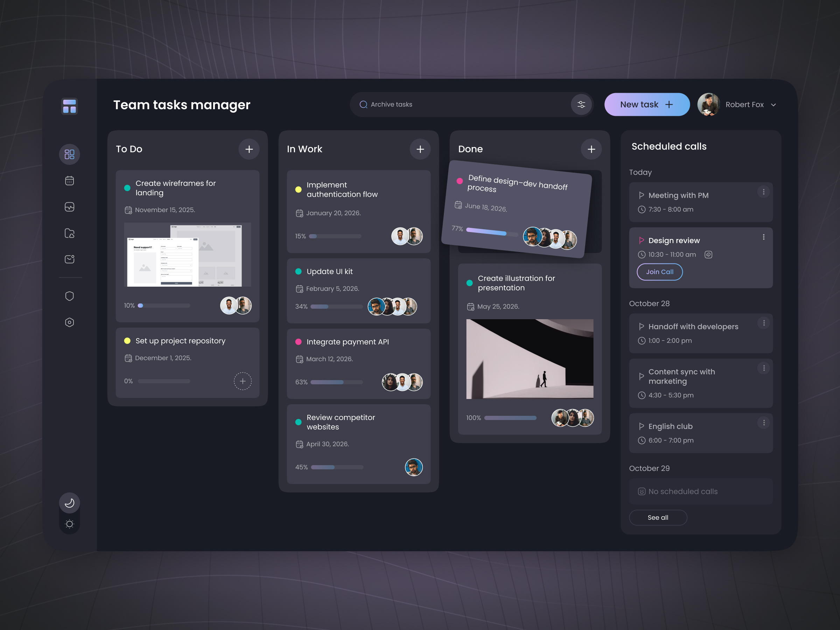Image resolution: width=840 pixels, height=630 pixels.
Task: Open Integrate payment API task
Action: pyautogui.click(x=348, y=342)
